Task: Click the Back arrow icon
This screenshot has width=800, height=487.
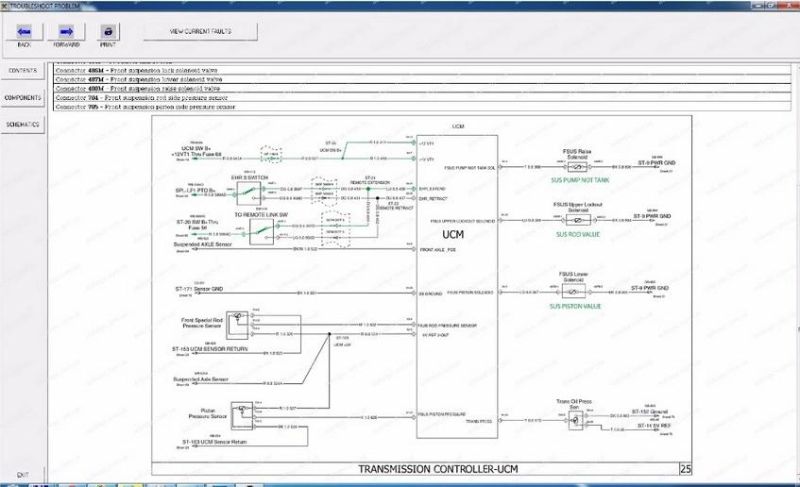Action: (x=24, y=32)
